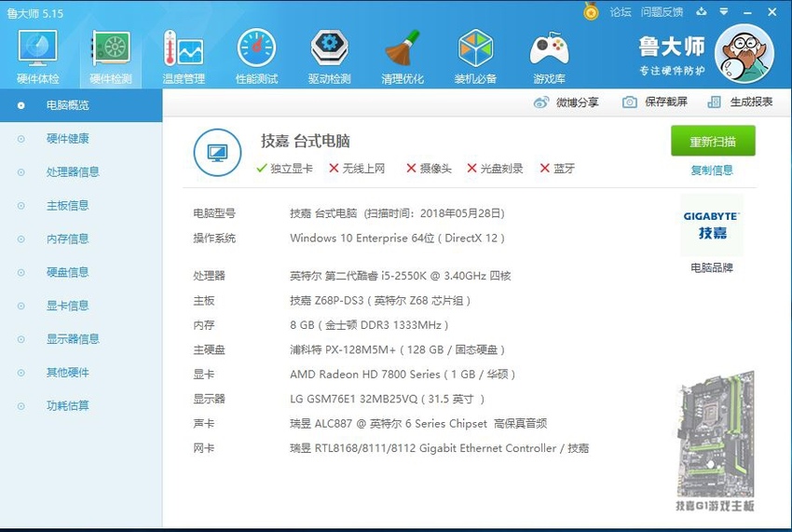The image size is (792, 532).
Task: Click graphics value AMD Radeon HD 7800 Series
Action: tap(403, 375)
